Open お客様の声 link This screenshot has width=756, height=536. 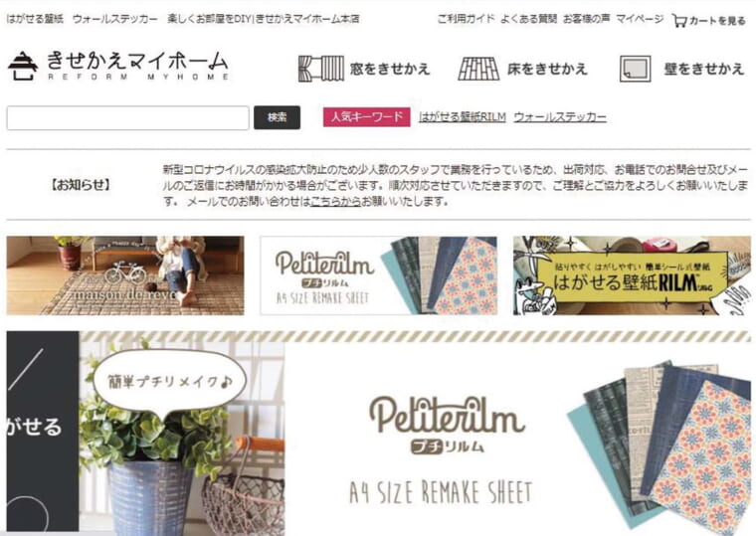coord(586,19)
